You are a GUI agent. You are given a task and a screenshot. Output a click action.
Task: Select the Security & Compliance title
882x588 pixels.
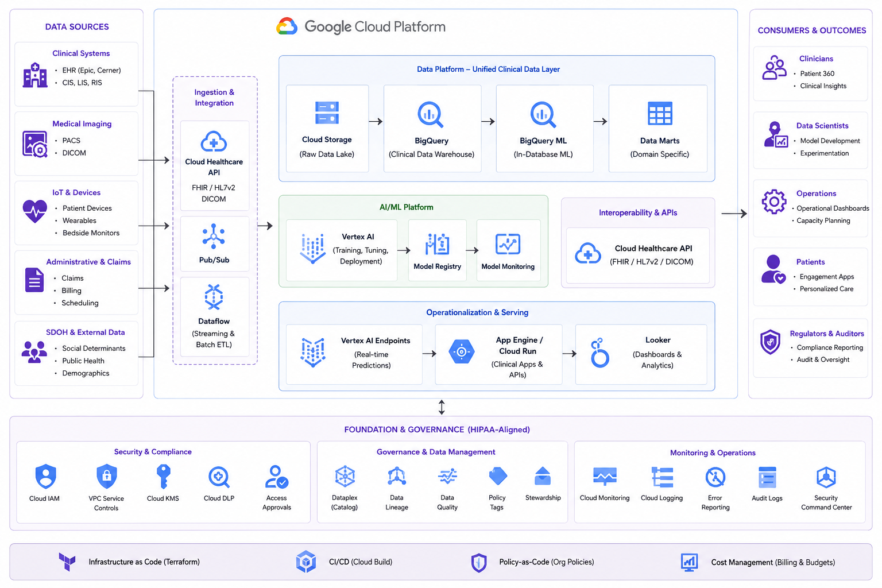click(x=153, y=452)
